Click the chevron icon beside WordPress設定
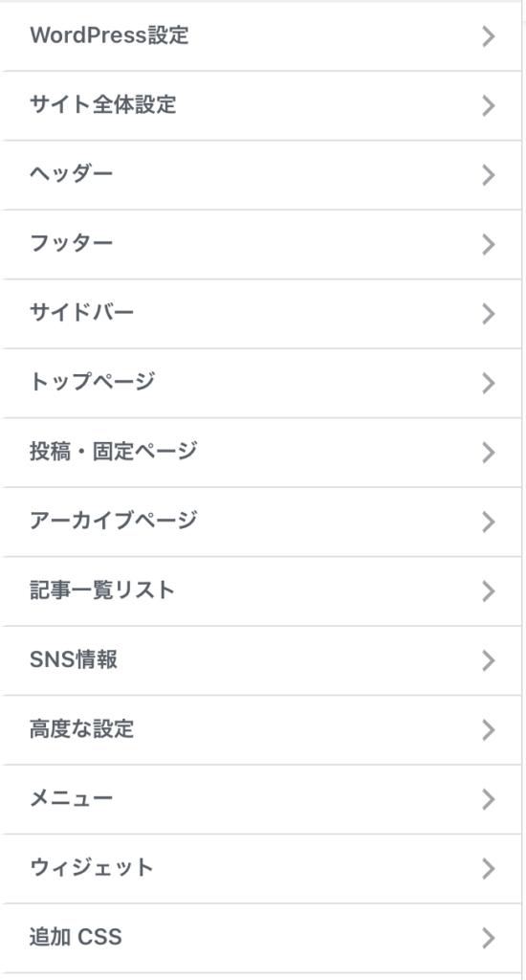526x980 pixels. [x=489, y=36]
